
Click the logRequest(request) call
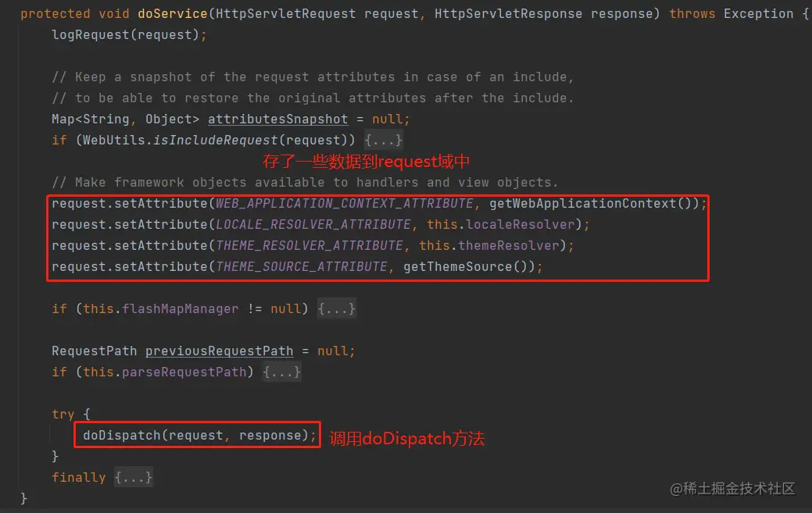coord(126,35)
